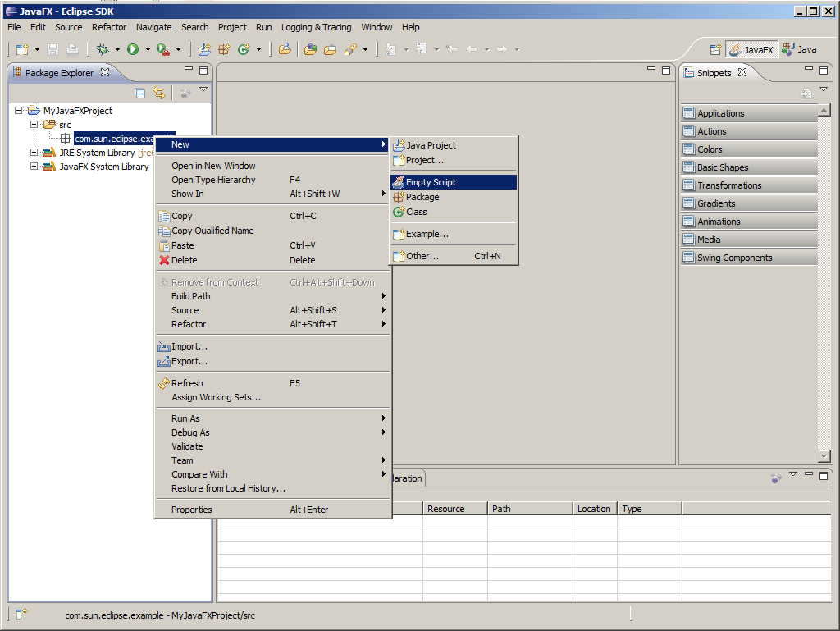Image resolution: width=840 pixels, height=631 pixels.
Task: Switch to the Java perspective
Action: tap(799, 50)
